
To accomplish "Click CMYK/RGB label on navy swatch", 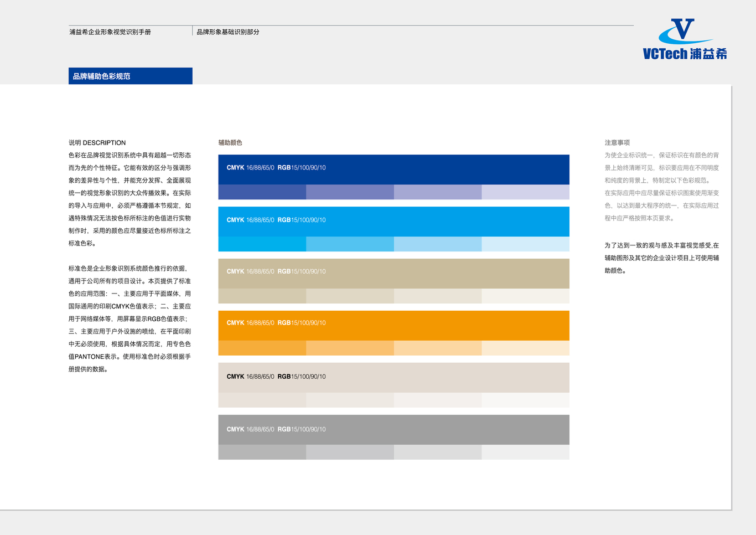I will pos(276,168).
